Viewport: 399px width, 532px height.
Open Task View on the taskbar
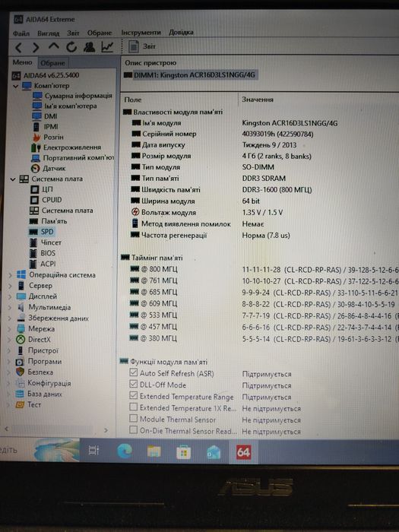[93, 451]
